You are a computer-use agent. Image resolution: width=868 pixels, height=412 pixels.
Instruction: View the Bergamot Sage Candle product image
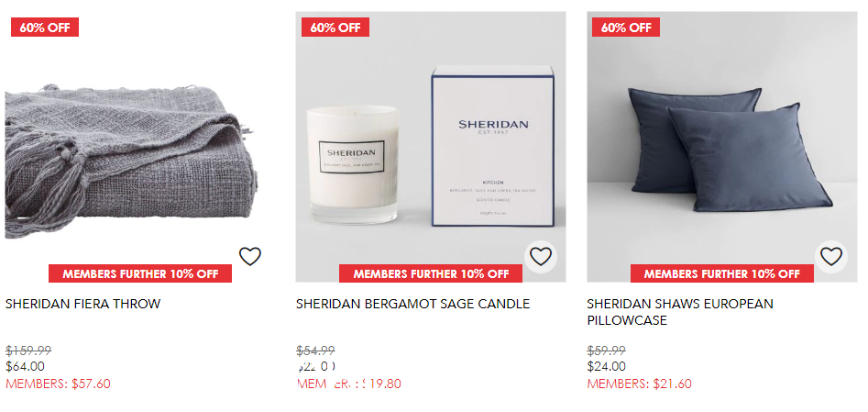tap(431, 147)
